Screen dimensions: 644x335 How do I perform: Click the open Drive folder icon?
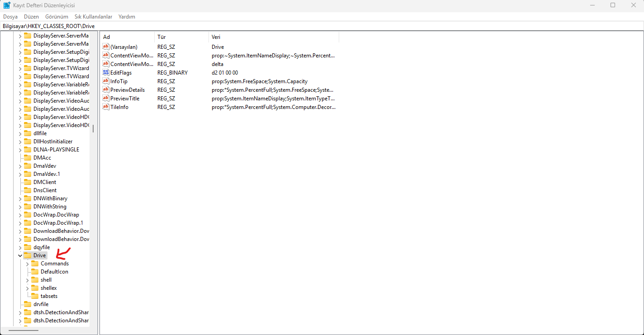[28, 255]
